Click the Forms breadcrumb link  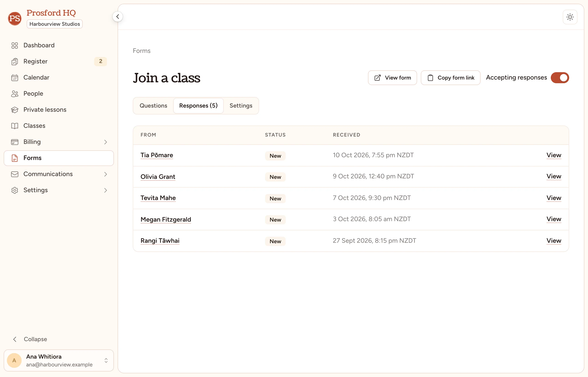tap(142, 51)
